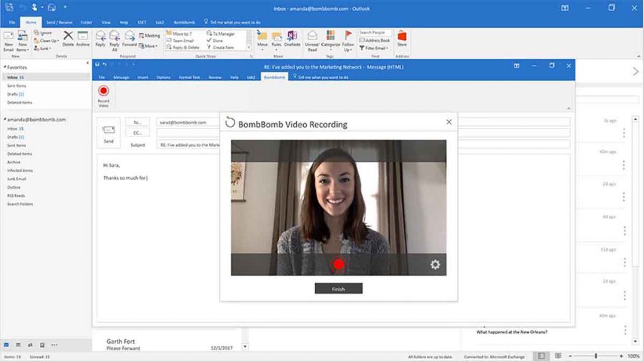Switch to Format Text tab in message window
The image size is (644, 362).
click(189, 77)
